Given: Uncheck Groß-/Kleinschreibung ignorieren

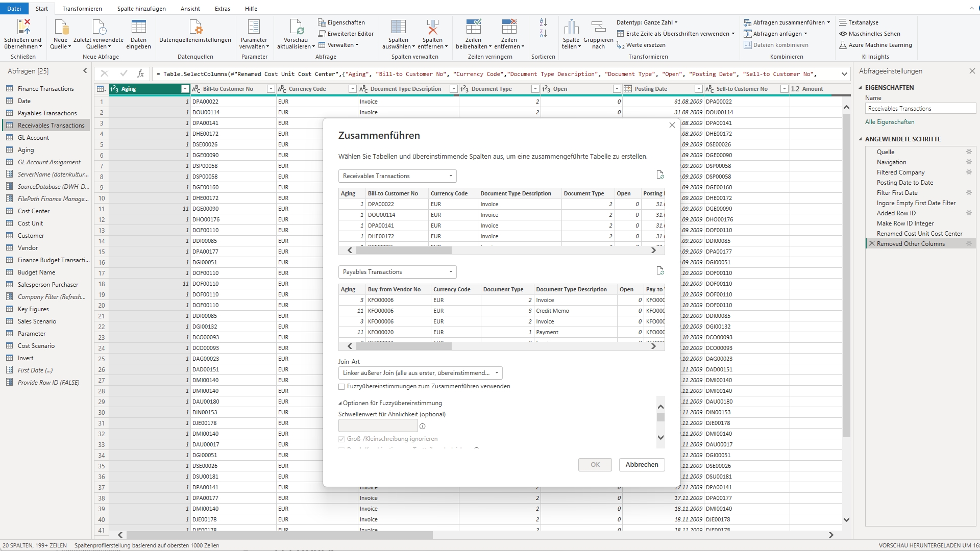Looking at the screenshot, I should tap(341, 439).
